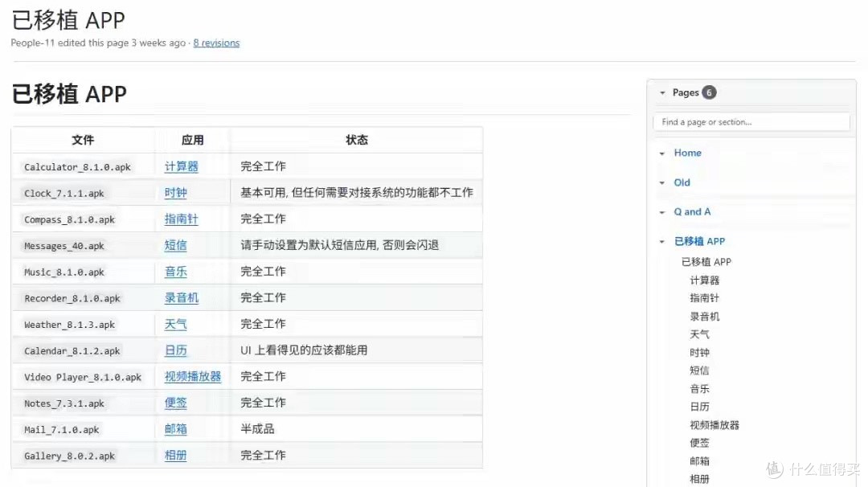
Task: Open the 计算器 link in table
Action: pos(181,166)
